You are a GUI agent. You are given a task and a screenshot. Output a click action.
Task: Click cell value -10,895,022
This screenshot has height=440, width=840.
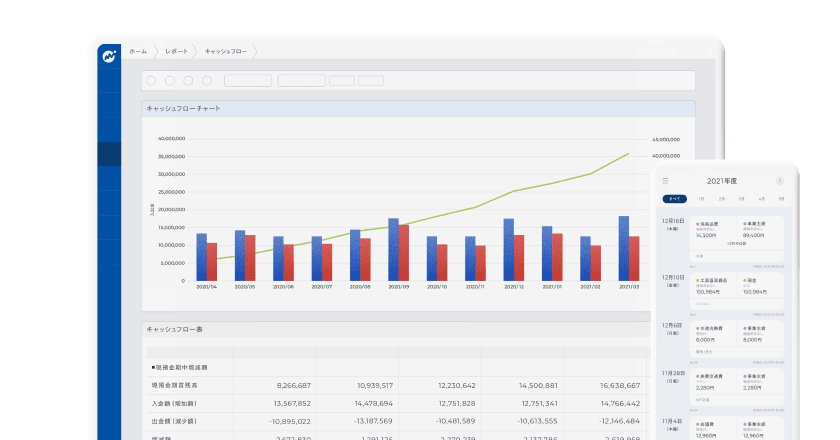(x=290, y=421)
